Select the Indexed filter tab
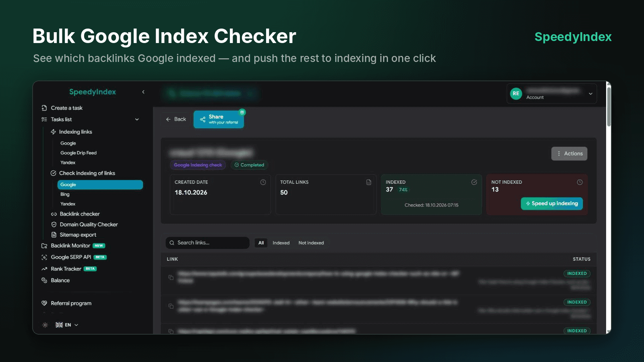This screenshot has width=644, height=362. tap(281, 243)
